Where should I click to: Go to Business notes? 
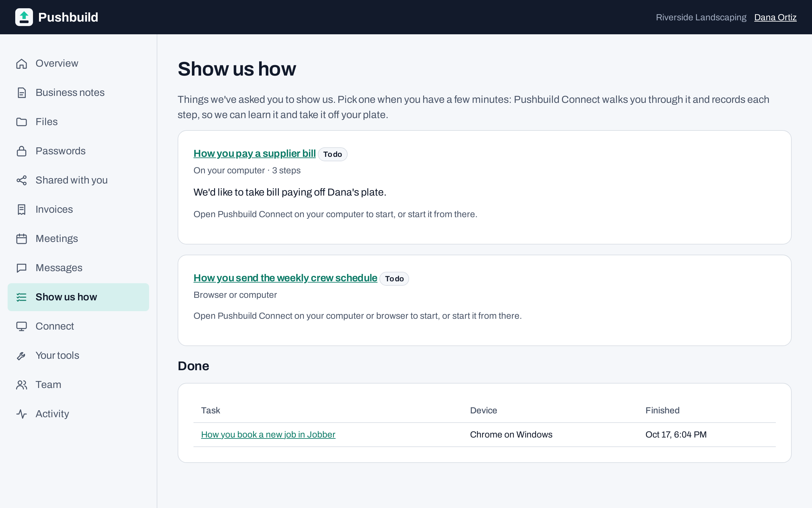[x=78, y=93]
